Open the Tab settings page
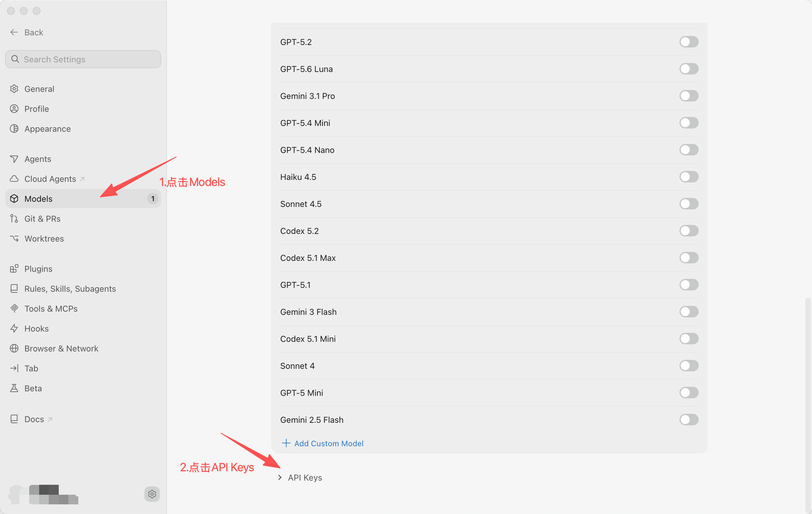Viewport: 812px width, 514px height. (83, 368)
